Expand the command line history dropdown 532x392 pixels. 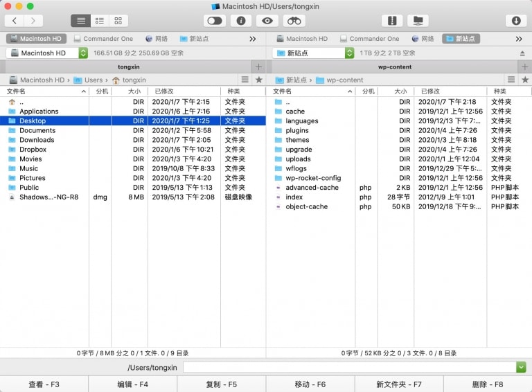click(521, 368)
